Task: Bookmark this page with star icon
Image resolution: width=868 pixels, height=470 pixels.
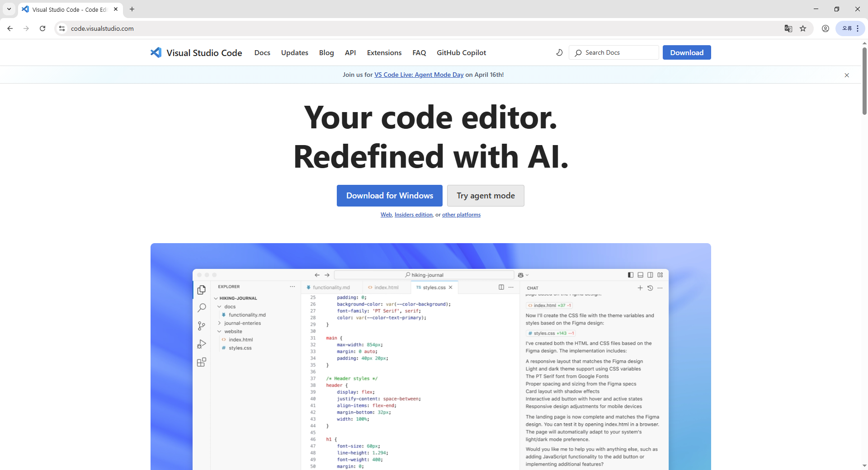Action: pyautogui.click(x=803, y=28)
